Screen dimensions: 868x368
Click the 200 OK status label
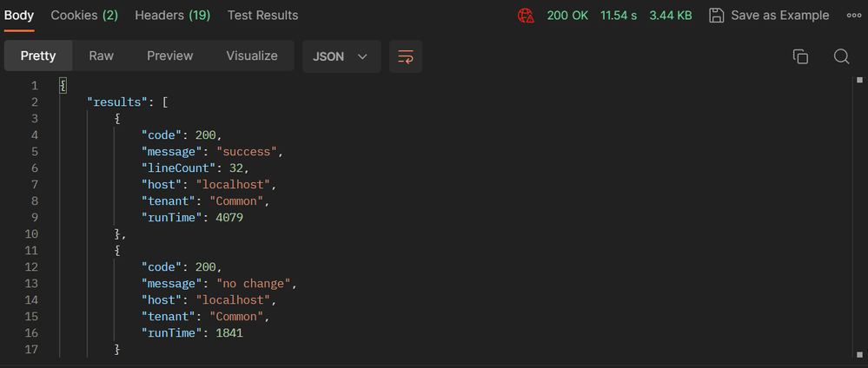click(x=567, y=16)
